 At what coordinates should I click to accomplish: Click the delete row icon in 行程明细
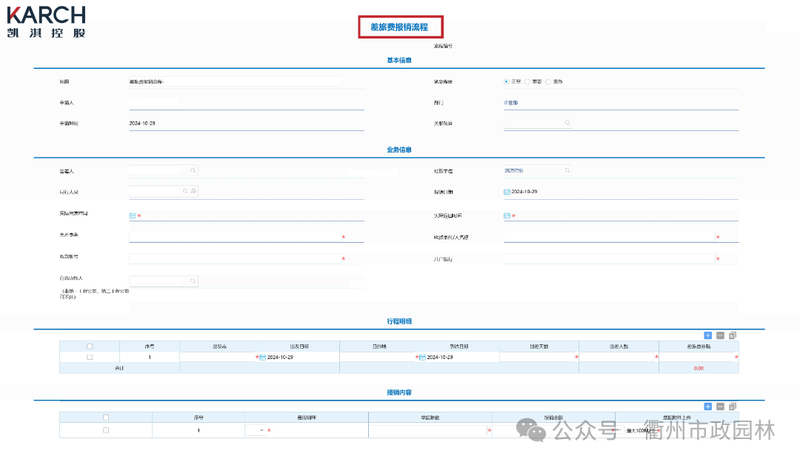pyautogui.click(x=720, y=336)
